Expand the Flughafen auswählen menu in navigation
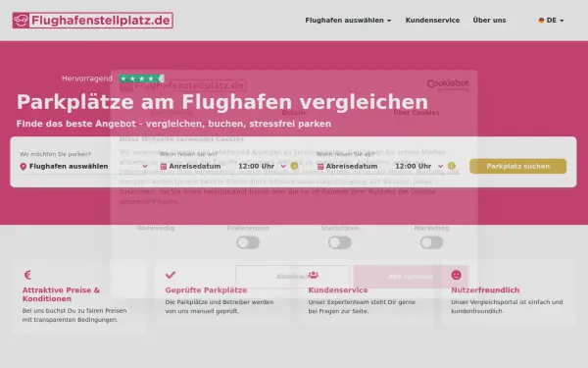The image size is (588, 368). click(x=348, y=21)
